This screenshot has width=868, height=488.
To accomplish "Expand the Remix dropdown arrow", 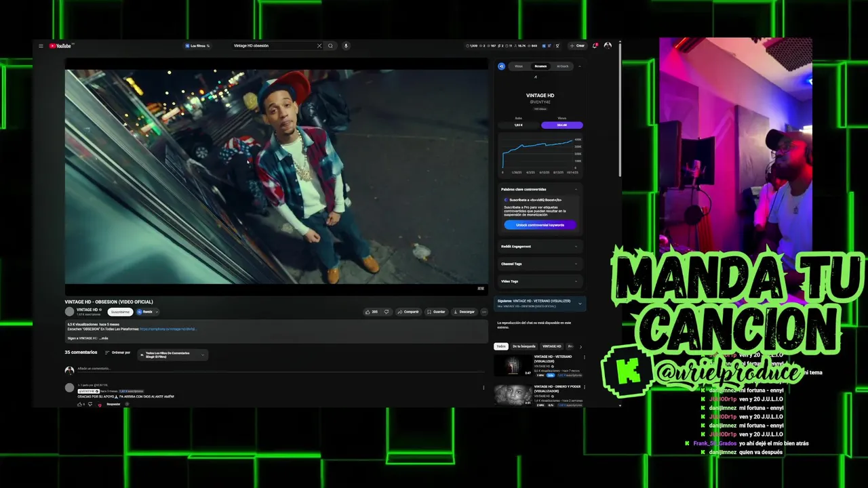I will point(157,312).
